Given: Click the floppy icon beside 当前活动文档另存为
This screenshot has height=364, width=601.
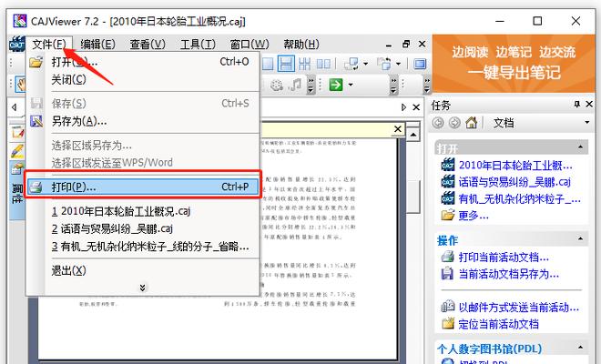Looking at the screenshot, I should click(447, 274).
